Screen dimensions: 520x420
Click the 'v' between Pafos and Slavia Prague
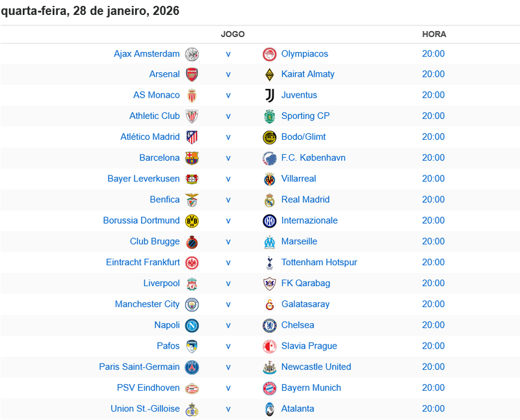pos(228,346)
